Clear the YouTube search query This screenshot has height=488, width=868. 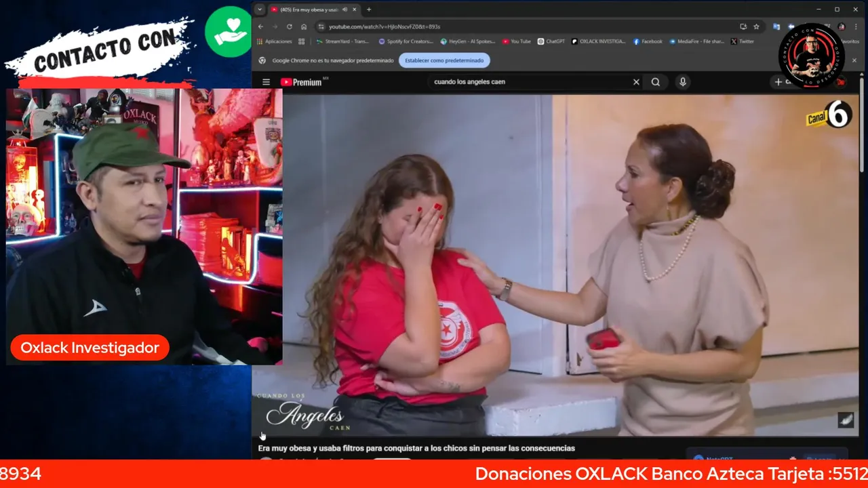[636, 82]
